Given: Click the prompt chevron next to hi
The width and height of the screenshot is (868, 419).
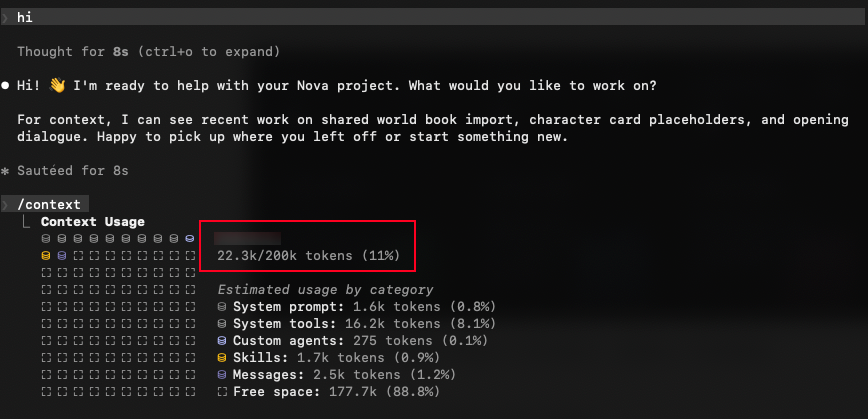Looking at the screenshot, I should tap(5, 18).
